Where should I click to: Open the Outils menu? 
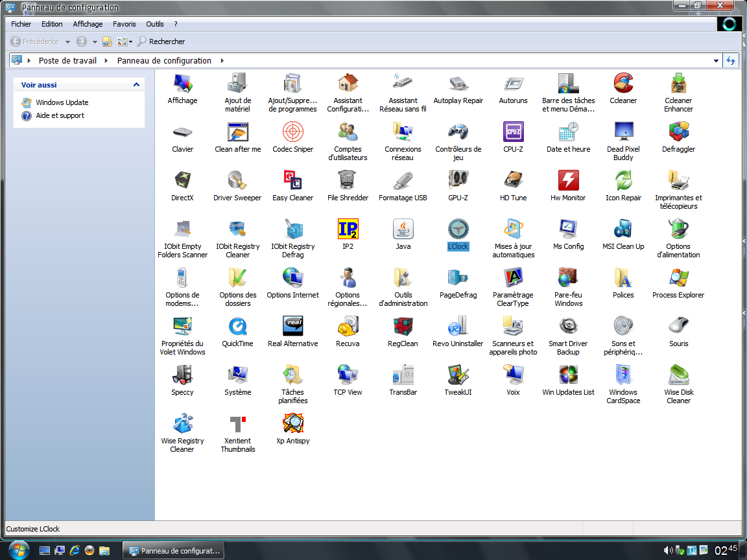coord(155,24)
